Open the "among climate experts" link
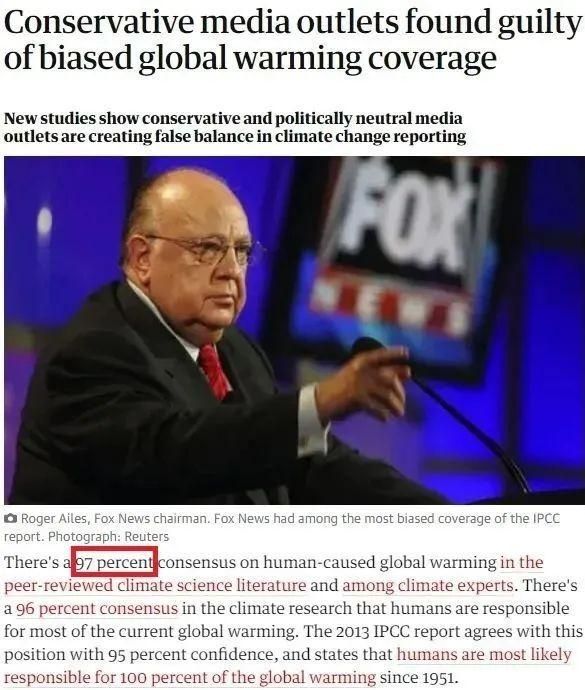 coord(427,586)
